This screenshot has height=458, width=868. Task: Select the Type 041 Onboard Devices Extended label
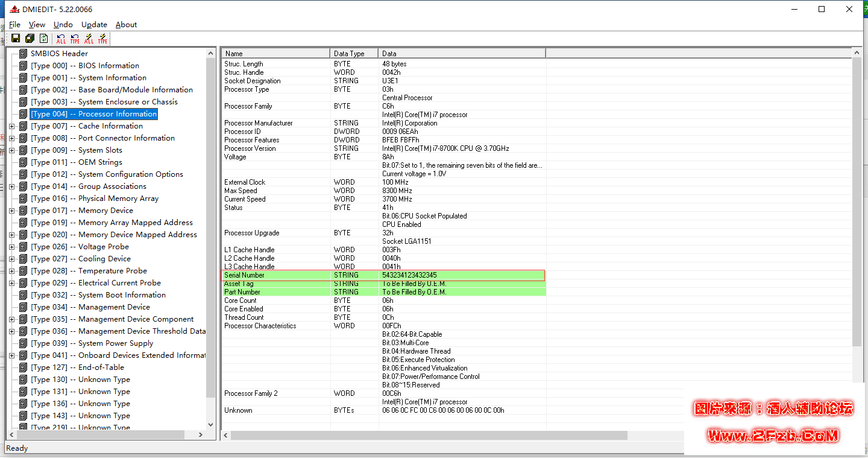click(x=118, y=355)
